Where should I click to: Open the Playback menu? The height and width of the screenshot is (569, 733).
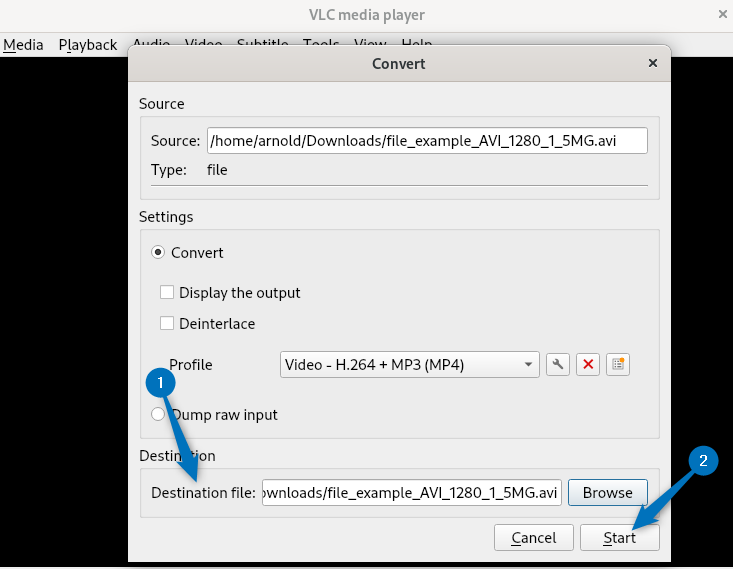click(x=88, y=45)
